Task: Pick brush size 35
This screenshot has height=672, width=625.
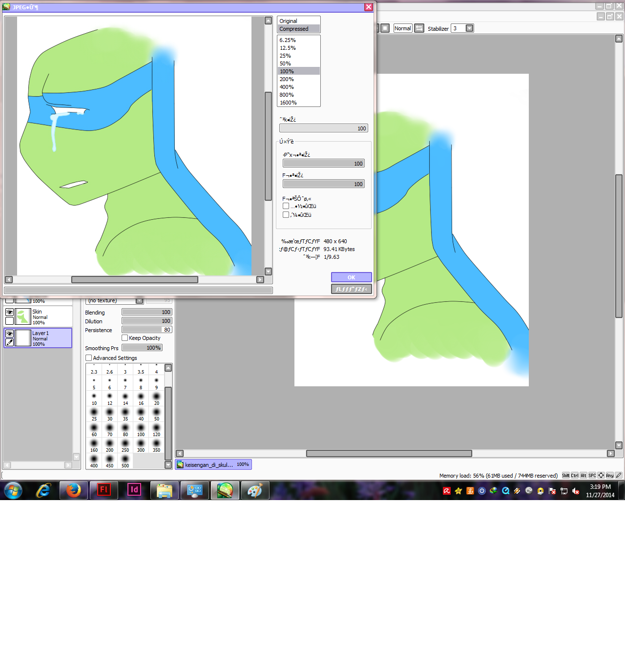Action: pyautogui.click(x=125, y=415)
